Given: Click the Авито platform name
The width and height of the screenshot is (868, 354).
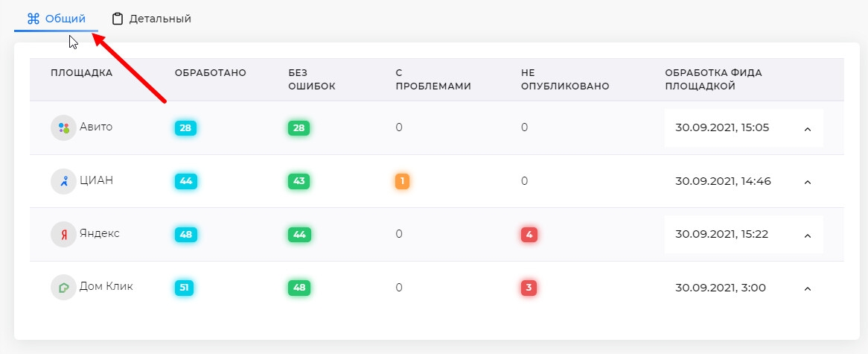Looking at the screenshot, I should [x=96, y=127].
